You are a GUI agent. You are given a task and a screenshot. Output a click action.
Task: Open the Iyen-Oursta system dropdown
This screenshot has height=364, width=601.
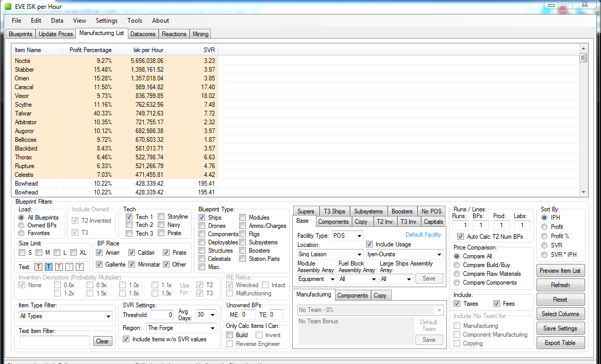pos(405,254)
